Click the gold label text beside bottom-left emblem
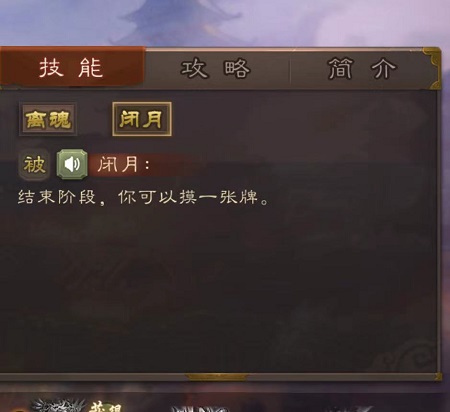 (x=105, y=408)
